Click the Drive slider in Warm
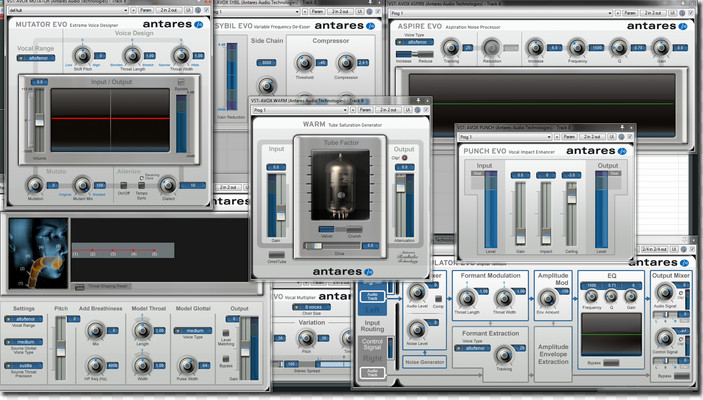 332,246
